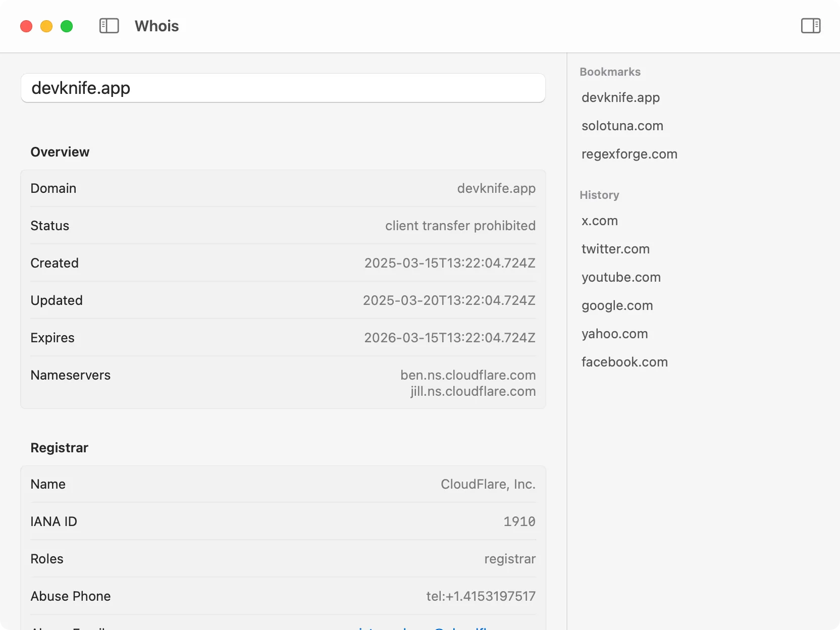Select the registrar name CloudFlare, Inc.
This screenshot has height=630, width=840.
pyautogui.click(x=488, y=484)
